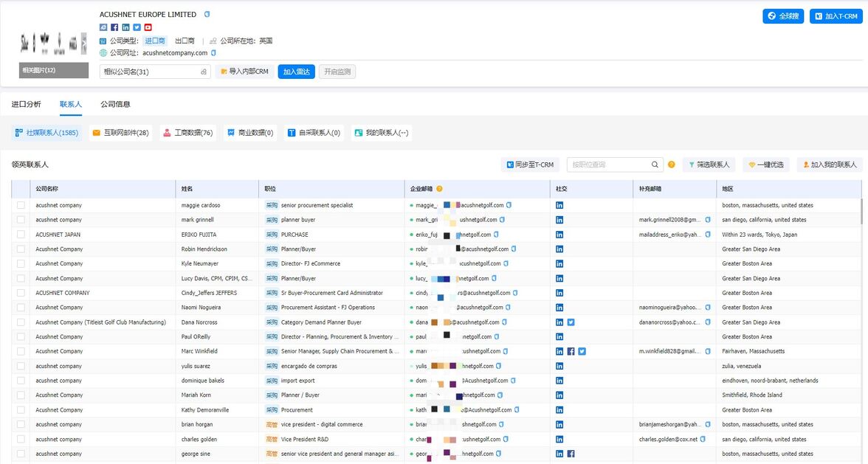Open Marc Winkfield's Twitter profile icon

(582, 351)
